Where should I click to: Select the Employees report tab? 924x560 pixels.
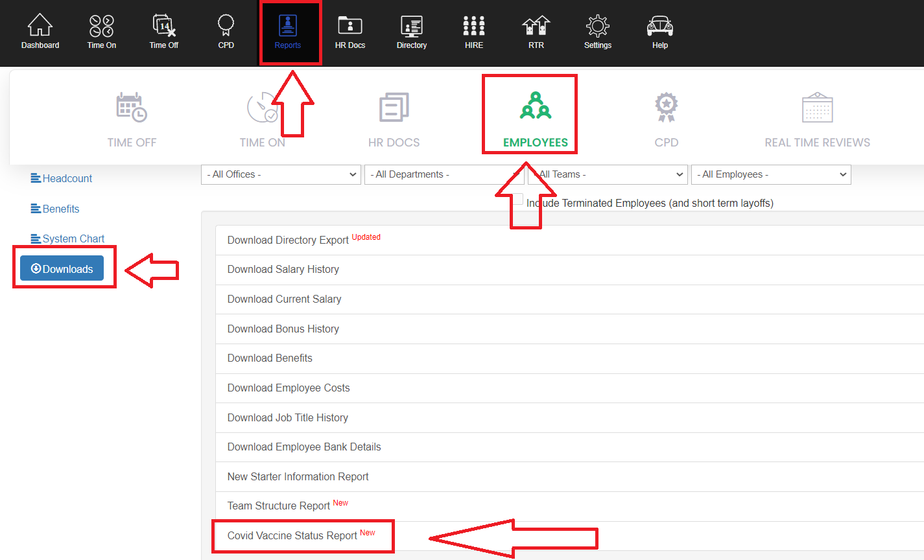point(536,121)
